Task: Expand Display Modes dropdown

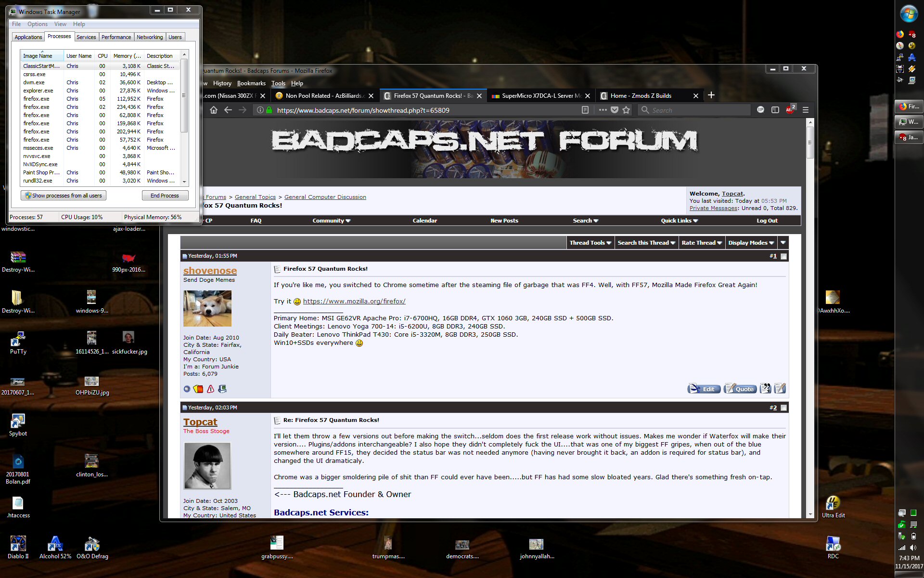Action: [751, 243]
